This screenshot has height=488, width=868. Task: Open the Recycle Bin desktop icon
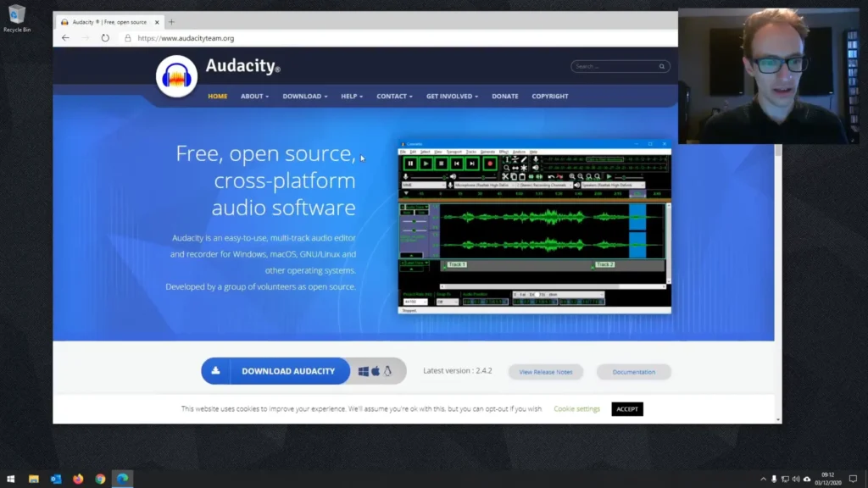point(17,19)
